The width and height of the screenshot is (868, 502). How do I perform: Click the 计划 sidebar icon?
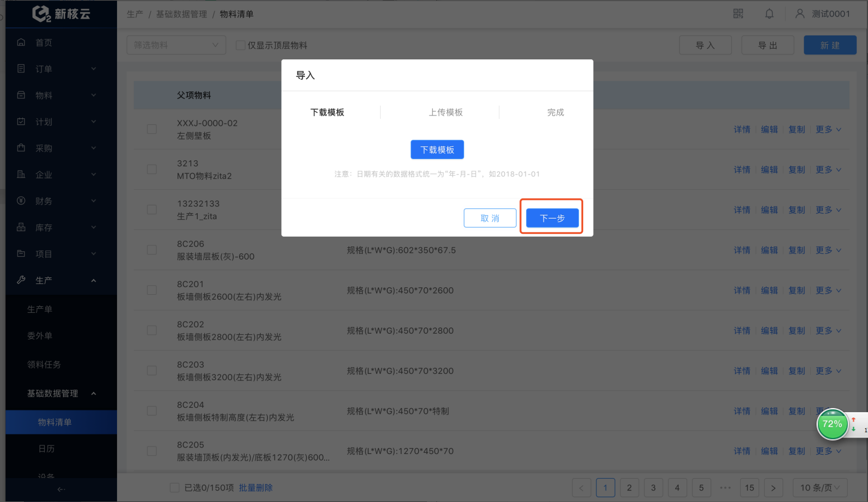[x=21, y=122]
